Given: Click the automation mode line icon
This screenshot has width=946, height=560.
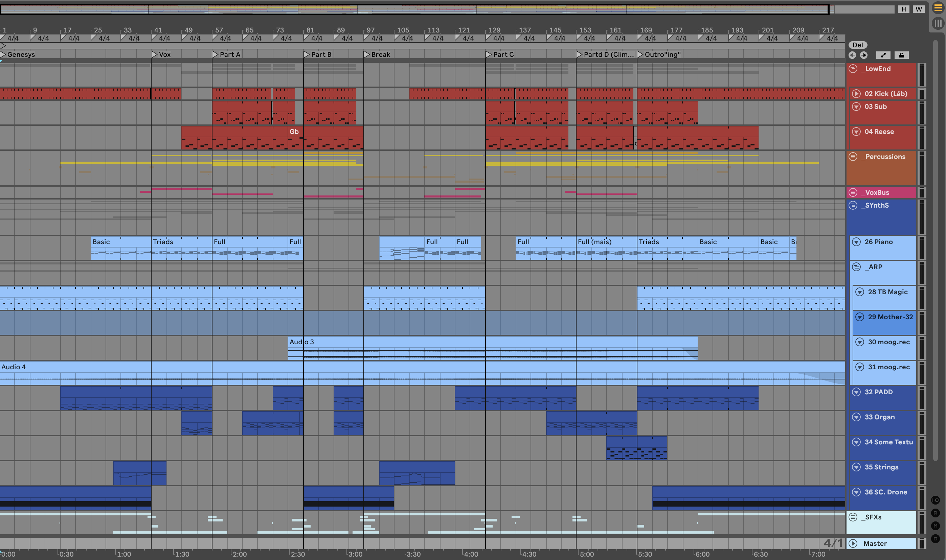Looking at the screenshot, I should click(883, 55).
